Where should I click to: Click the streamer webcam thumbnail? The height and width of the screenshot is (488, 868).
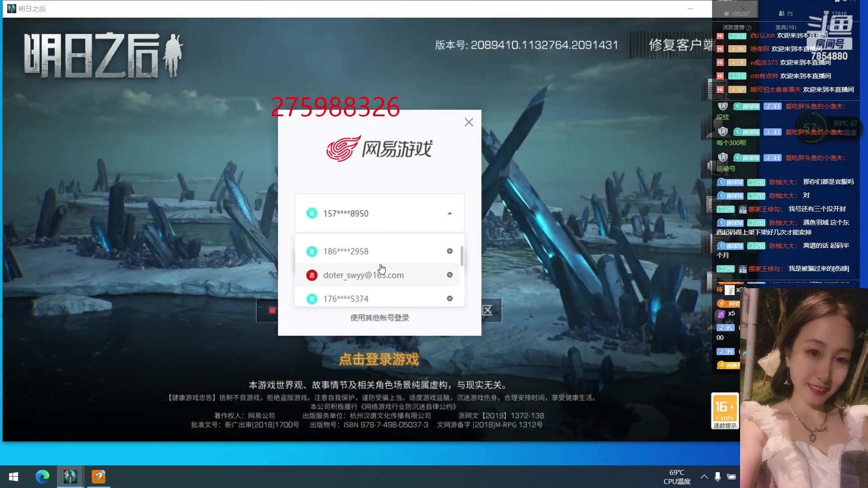click(x=804, y=388)
